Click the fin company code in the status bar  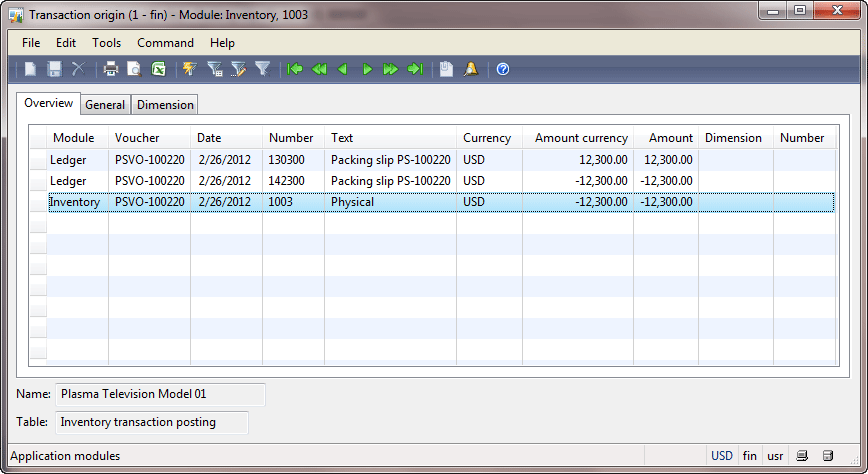[x=750, y=456]
